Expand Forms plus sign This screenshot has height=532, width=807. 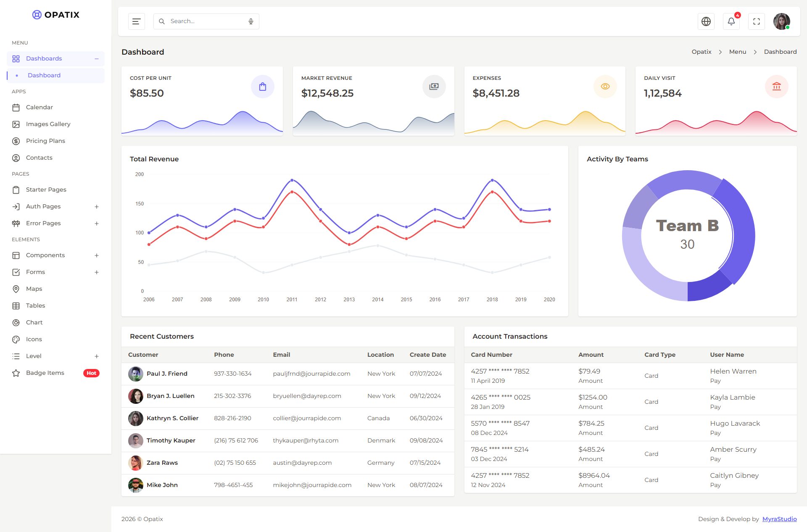(x=97, y=272)
